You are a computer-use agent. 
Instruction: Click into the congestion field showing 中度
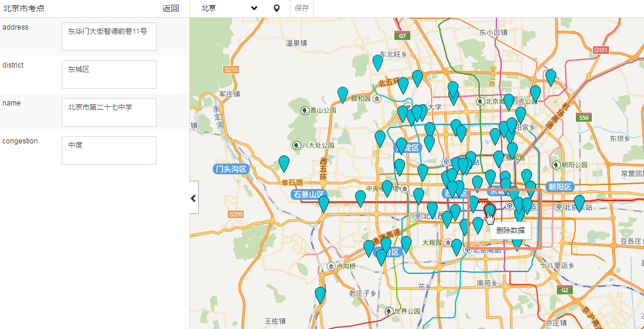(109, 151)
